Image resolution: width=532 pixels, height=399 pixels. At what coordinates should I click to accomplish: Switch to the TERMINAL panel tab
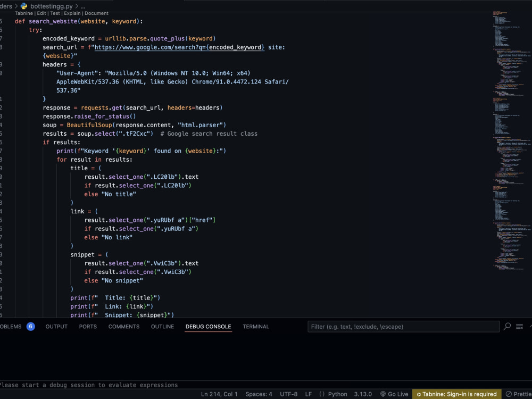click(x=256, y=327)
